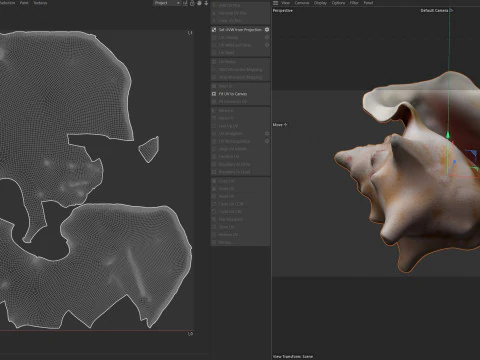Select Boundary to Circle command
This screenshot has height=360, width=480.
click(x=240, y=164)
